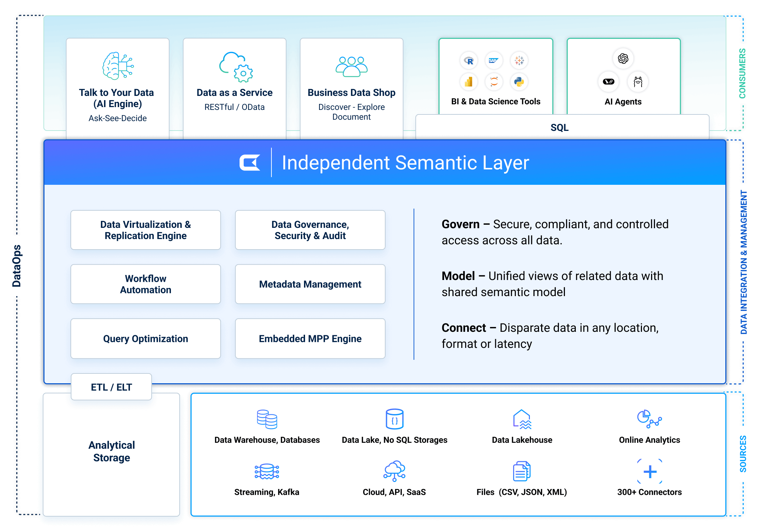Expand the ETL / ELT section
This screenshot has width=760, height=532.
click(x=111, y=387)
